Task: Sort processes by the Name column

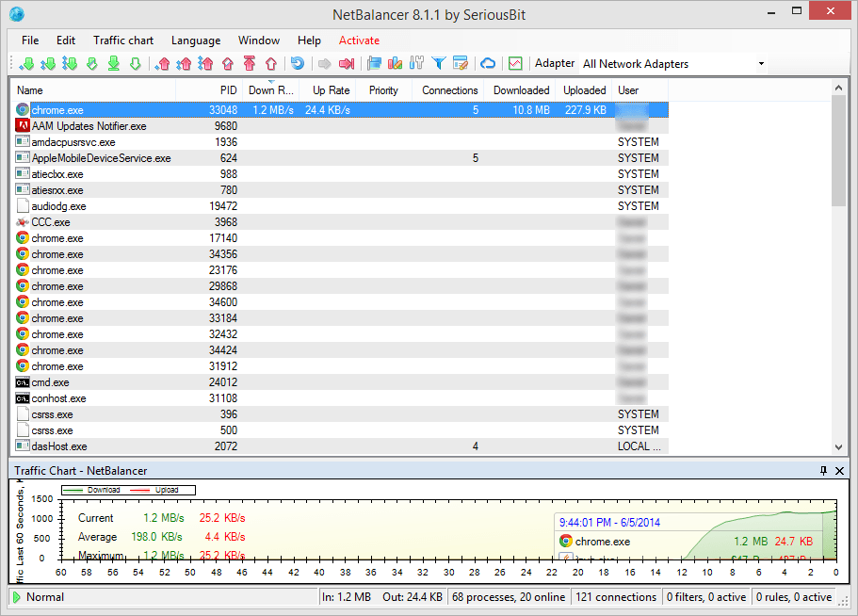Action: coord(94,90)
